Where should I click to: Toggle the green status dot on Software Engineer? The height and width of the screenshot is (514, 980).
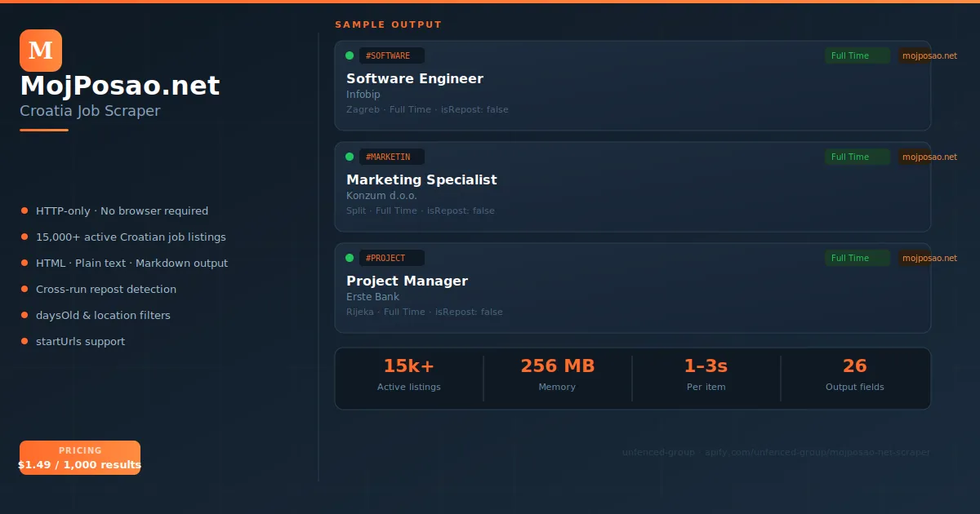[x=350, y=55]
